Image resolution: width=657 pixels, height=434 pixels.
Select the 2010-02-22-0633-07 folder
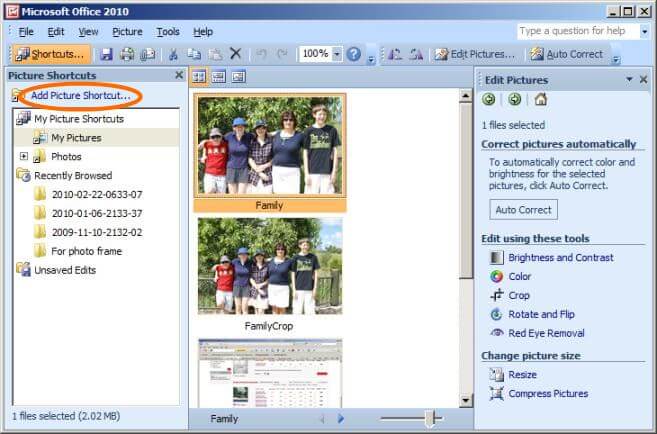(97, 194)
